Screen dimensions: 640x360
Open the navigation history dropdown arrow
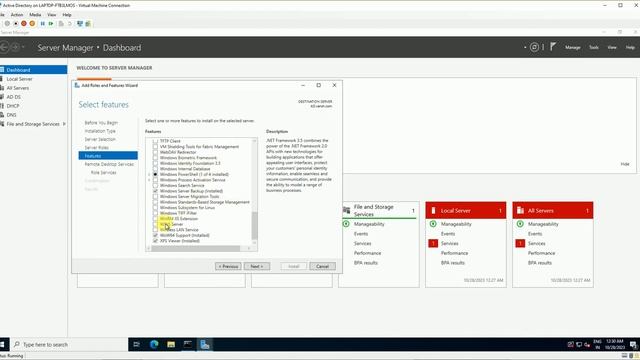[23, 47]
